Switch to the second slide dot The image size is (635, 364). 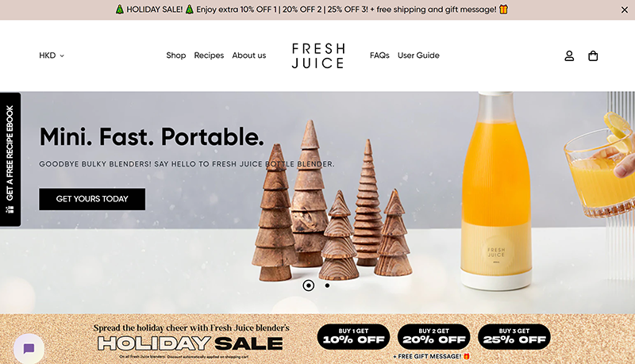327,285
